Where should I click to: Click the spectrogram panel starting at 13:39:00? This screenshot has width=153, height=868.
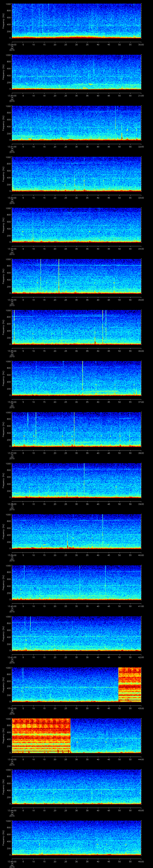pyautogui.click(x=77, y=531)
